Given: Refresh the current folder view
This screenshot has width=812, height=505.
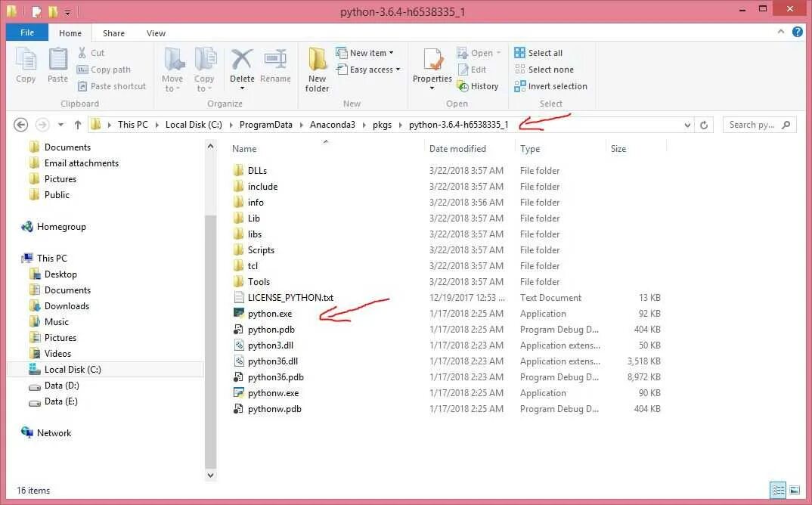Looking at the screenshot, I should [704, 125].
